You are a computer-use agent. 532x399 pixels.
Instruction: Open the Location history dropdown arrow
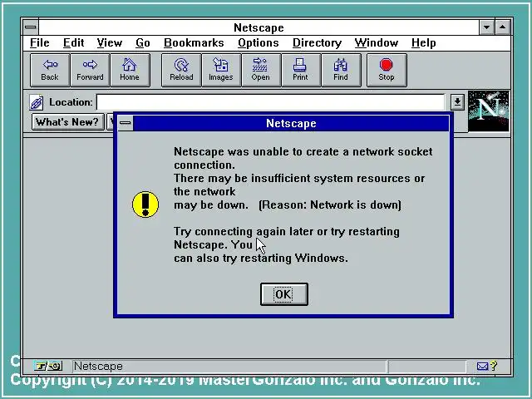coord(457,101)
